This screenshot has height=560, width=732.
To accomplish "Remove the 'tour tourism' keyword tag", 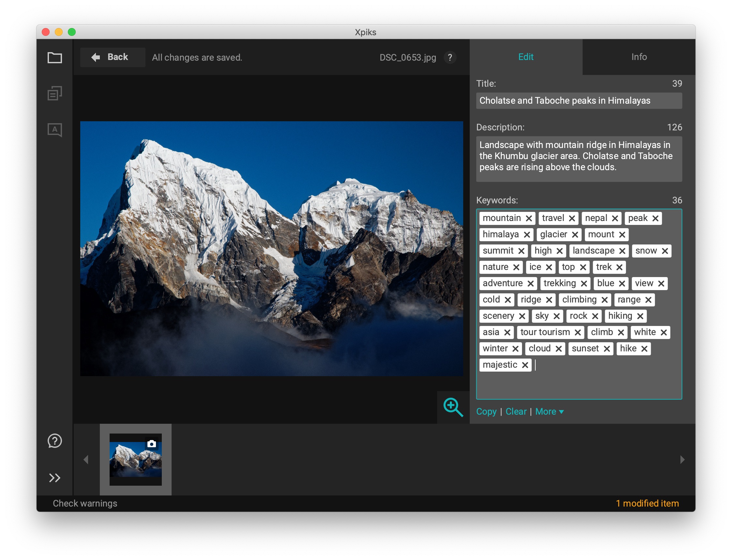I will (578, 333).
